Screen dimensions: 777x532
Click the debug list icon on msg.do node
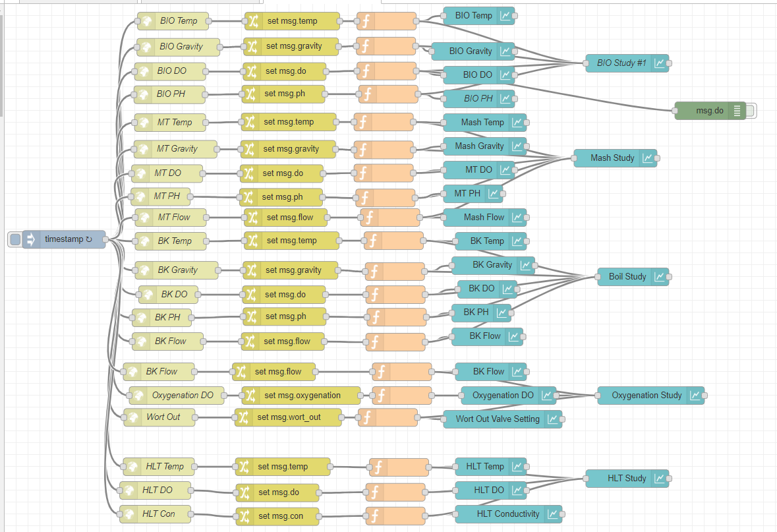737,111
